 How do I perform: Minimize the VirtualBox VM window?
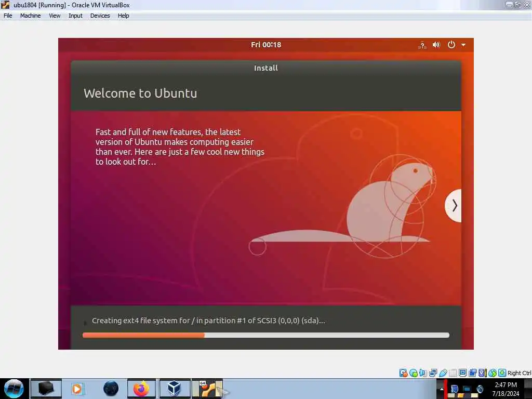point(509,5)
